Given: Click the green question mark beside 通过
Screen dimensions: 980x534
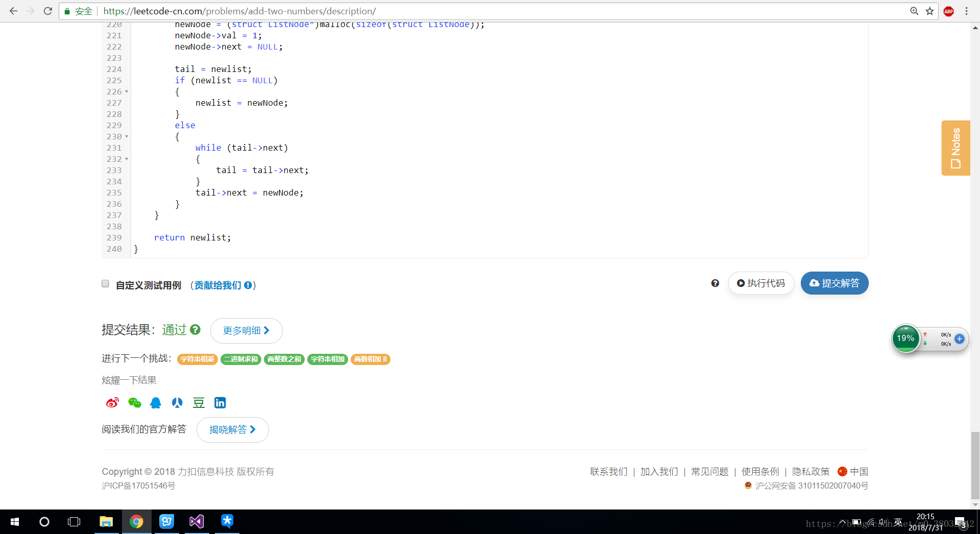Looking at the screenshot, I should [195, 330].
